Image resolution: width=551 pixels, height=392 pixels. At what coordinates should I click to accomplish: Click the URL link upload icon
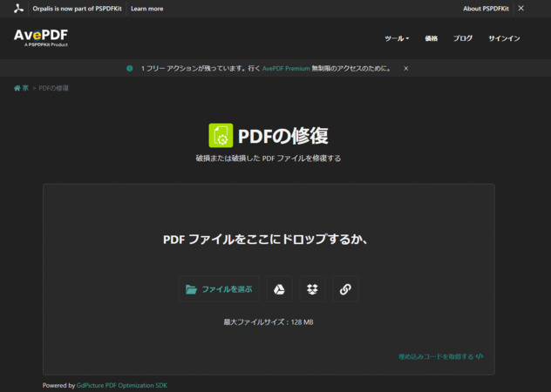pyautogui.click(x=345, y=289)
